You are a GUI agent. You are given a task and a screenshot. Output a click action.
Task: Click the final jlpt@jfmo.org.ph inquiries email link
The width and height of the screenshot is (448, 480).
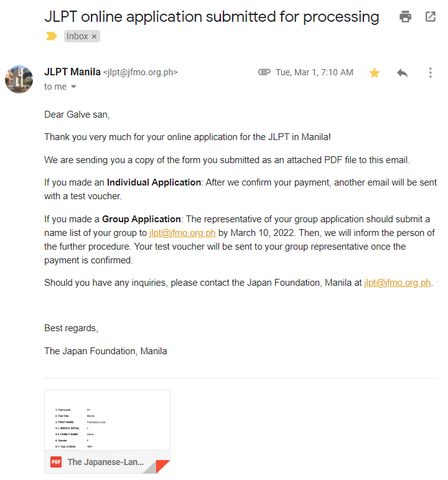(x=397, y=283)
